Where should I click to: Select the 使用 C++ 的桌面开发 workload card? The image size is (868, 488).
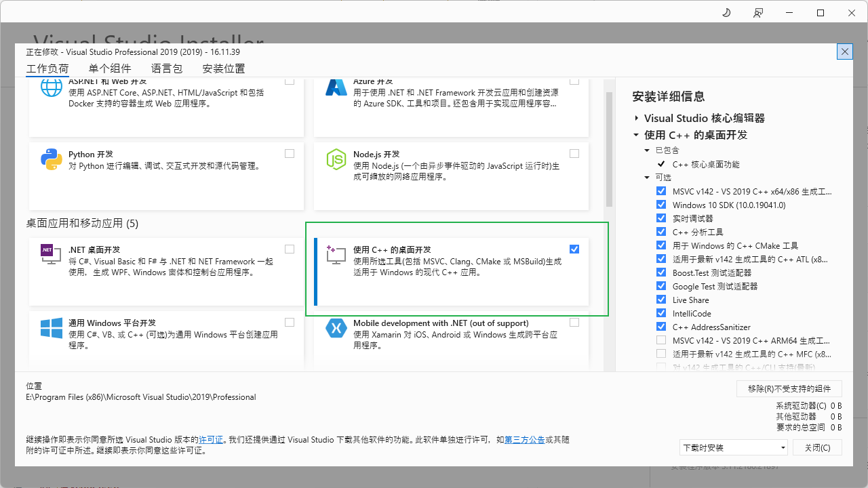click(452, 272)
